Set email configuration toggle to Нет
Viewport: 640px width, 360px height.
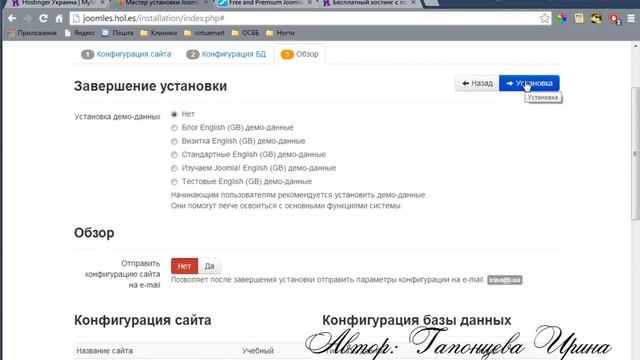(184, 266)
